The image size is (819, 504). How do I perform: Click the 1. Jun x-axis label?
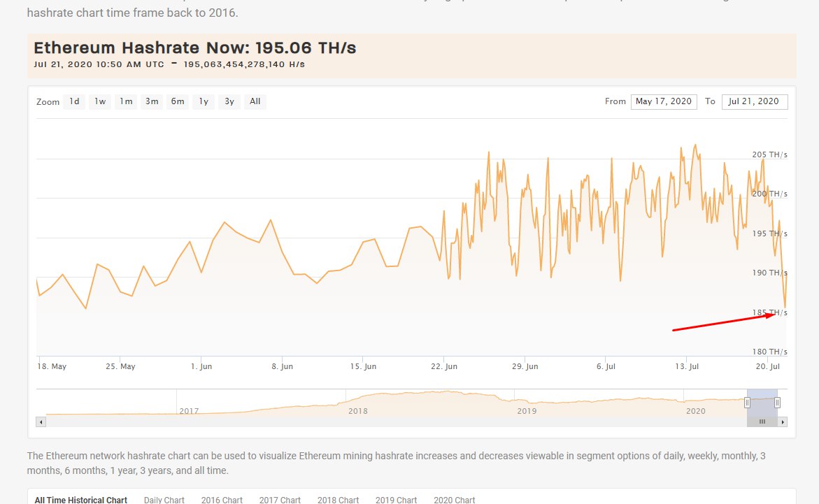[x=201, y=366]
